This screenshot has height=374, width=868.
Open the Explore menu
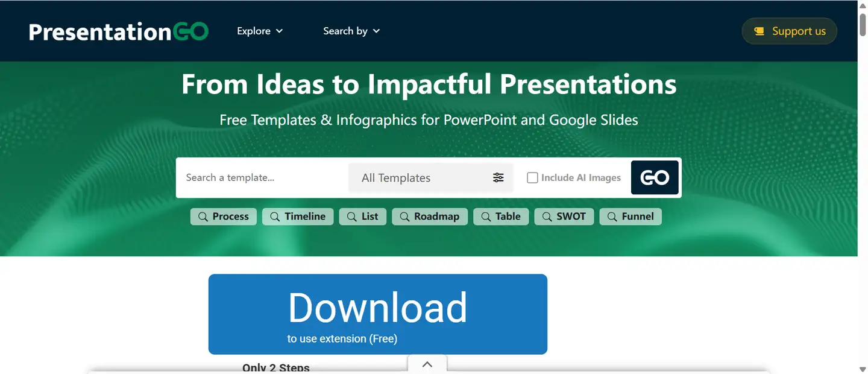pyautogui.click(x=260, y=31)
